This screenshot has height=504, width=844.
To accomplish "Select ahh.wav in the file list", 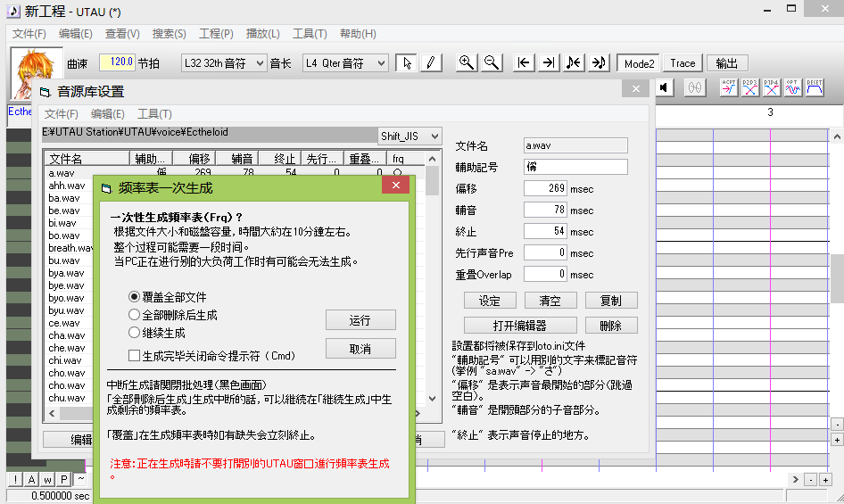I will [x=67, y=186].
